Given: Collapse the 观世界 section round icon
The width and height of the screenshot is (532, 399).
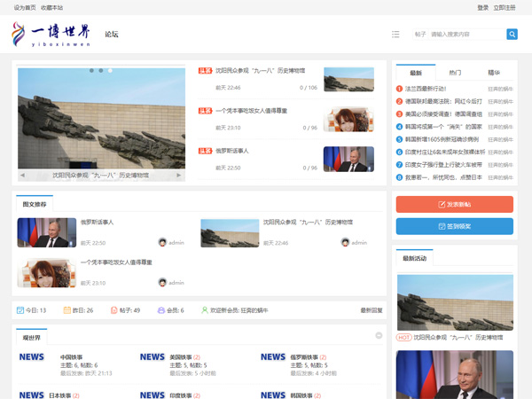Looking at the screenshot, I should coord(379,335).
